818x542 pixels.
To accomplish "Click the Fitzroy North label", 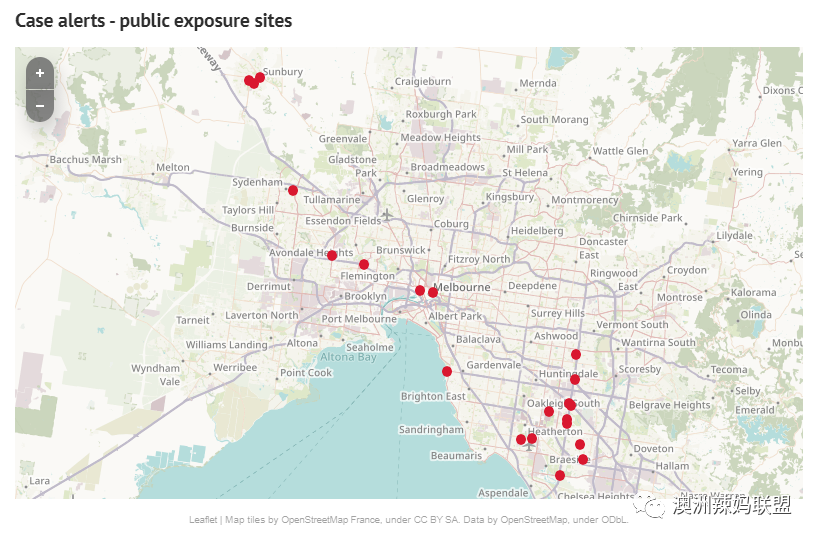I will (479, 259).
